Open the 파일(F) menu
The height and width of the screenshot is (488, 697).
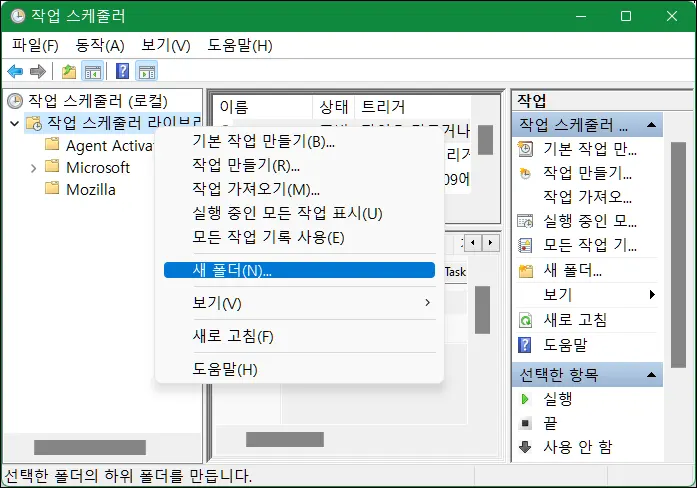pos(35,45)
